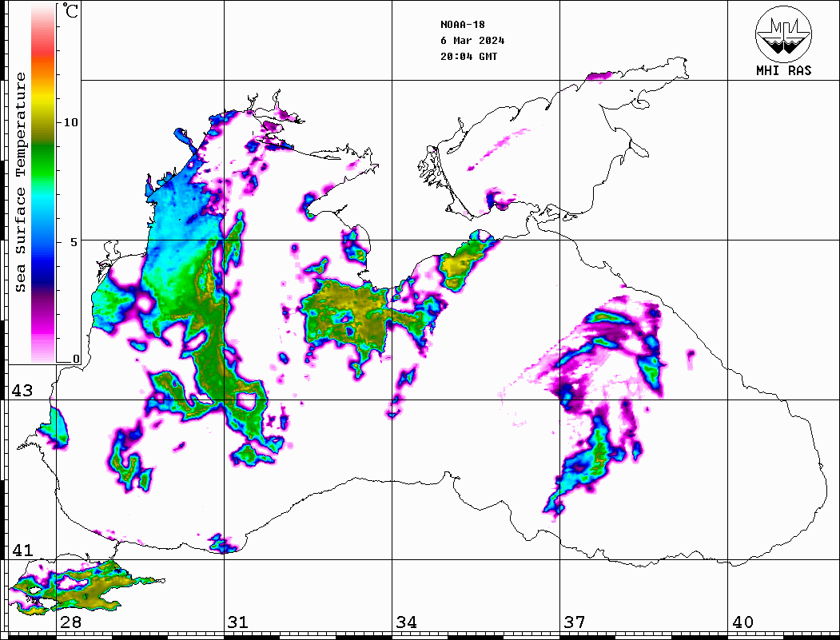
Task: Click the MHI RAS text label
Action: click(784, 70)
